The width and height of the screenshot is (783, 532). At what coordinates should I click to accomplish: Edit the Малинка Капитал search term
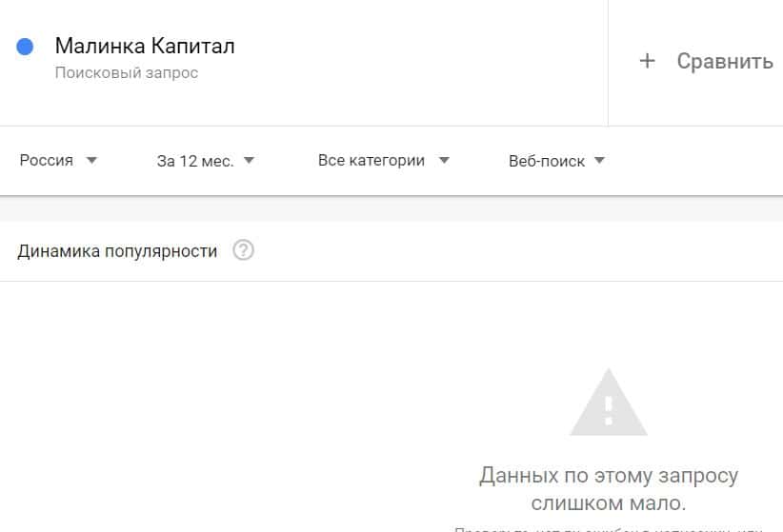145,46
